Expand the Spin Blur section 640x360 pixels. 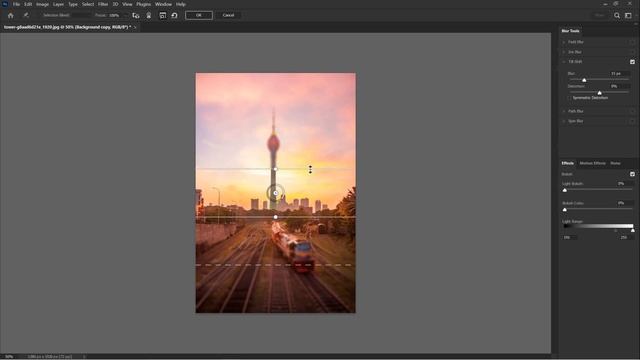(x=564, y=121)
